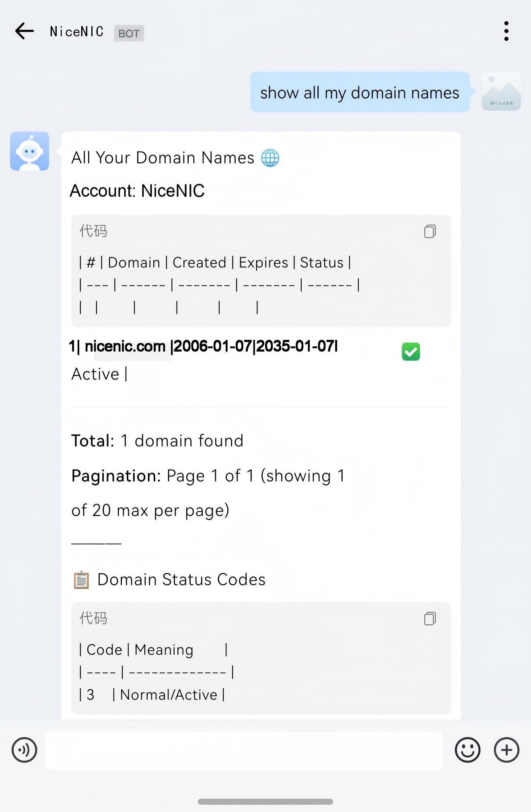
Task: Tap the '2006-01-07' created date
Action: click(213, 346)
